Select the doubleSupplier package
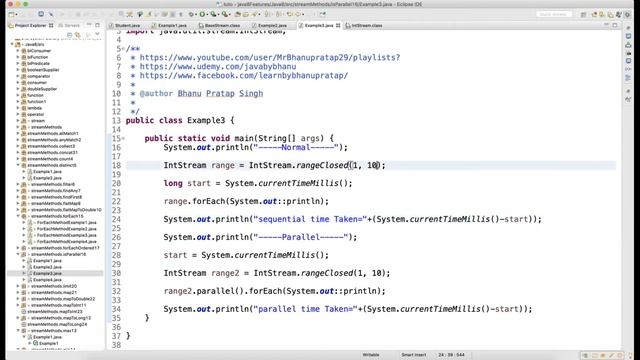This screenshot has width=640, height=360. [42, 89]
